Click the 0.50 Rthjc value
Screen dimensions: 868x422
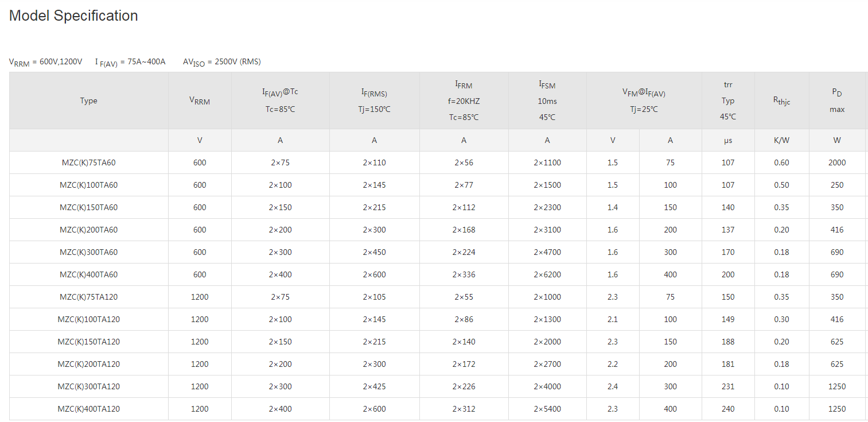point(781,185)
